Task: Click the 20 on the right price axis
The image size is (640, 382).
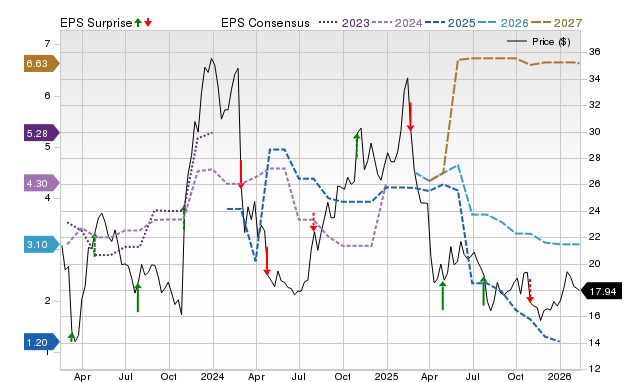Action: [595, 264]
